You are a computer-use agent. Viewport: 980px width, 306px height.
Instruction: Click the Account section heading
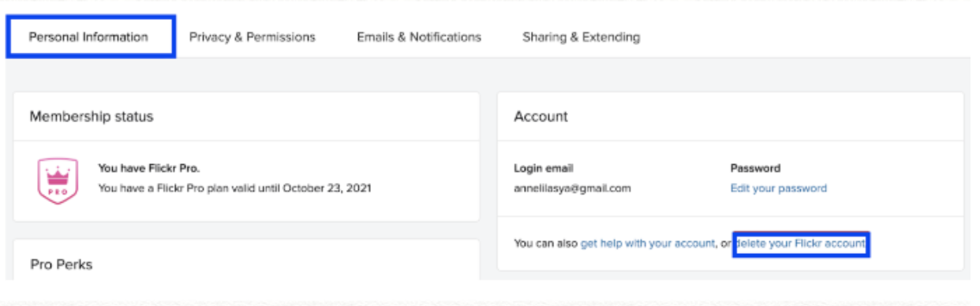pos(540,117)
